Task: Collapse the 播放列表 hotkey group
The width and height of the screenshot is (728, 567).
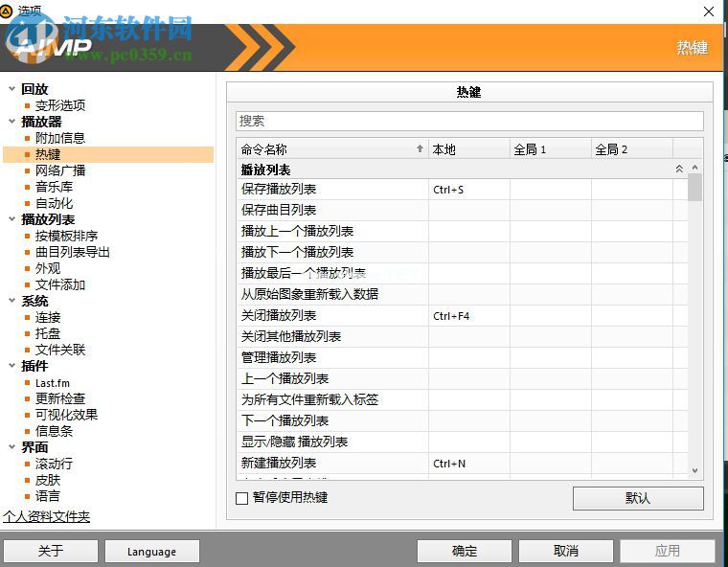Action: 679,169
